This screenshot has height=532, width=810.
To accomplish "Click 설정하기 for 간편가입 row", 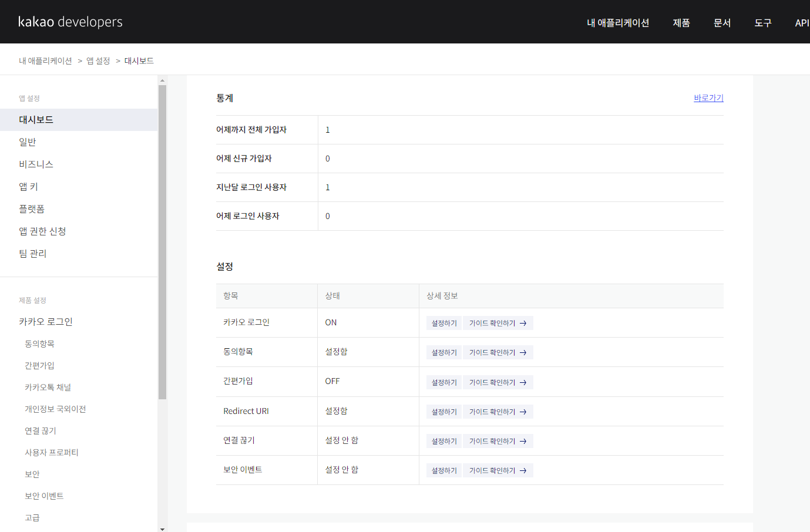I will click(444, 382).
